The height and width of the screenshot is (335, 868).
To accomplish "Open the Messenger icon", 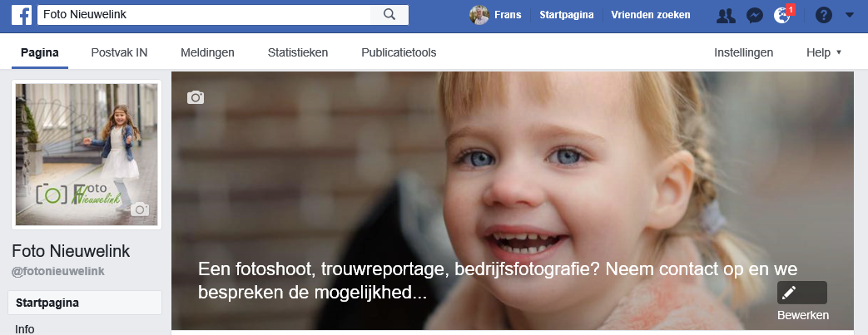I will point(755,16).
